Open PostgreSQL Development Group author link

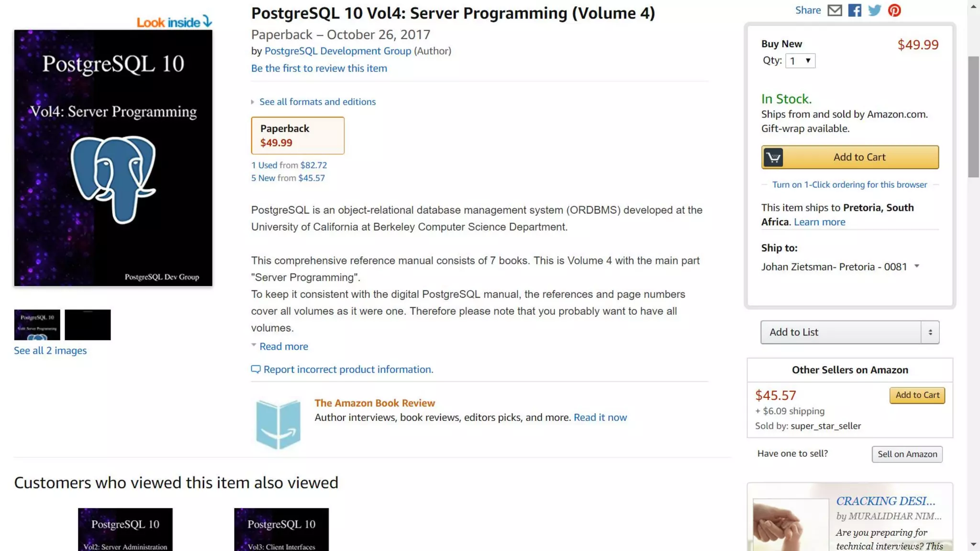pyautogui.click(x=337, y=51)
